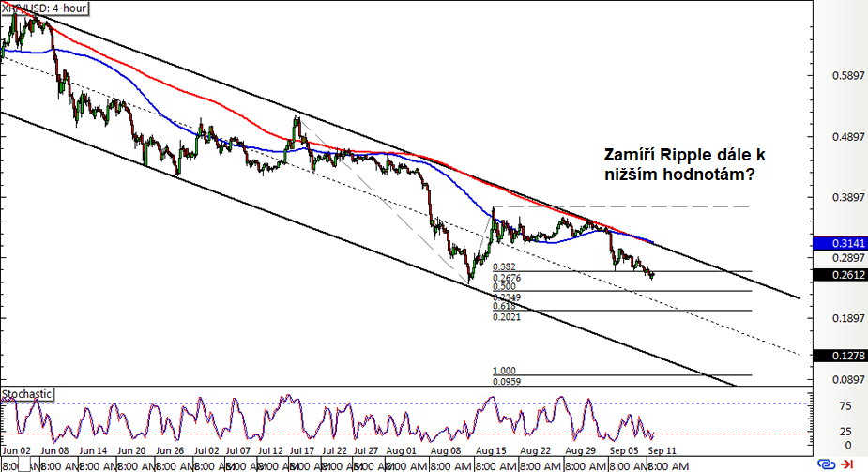Click the black 0.2612 current price tag
Viewport: 868px width, 472px height.
841,275
